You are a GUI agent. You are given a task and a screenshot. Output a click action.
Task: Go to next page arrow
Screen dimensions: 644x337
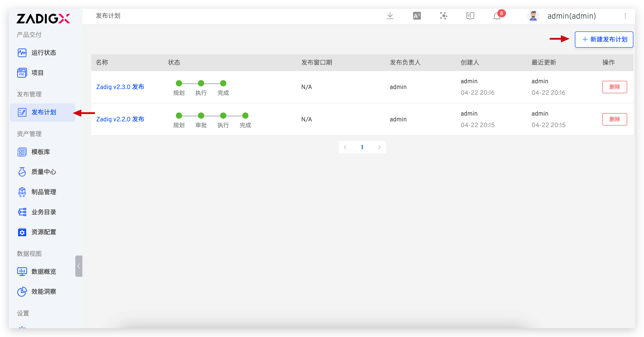[379, 147]
